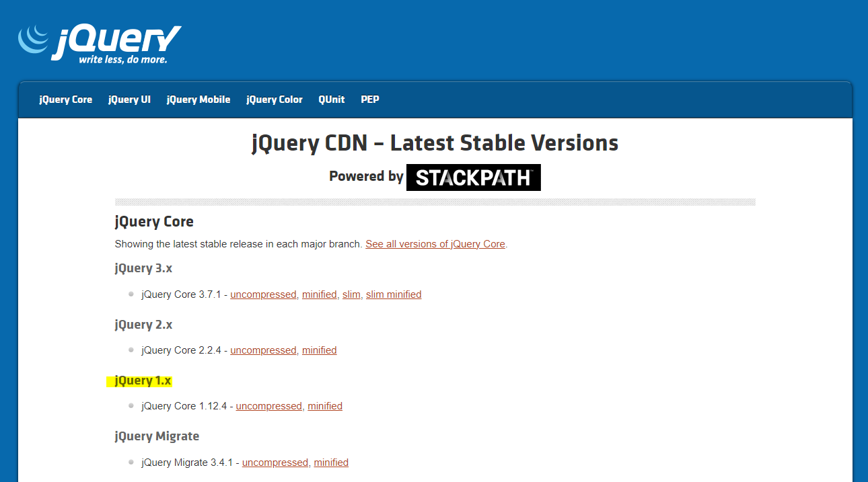Get jQuery Core 2.2.4 minified link

[320, 350]
